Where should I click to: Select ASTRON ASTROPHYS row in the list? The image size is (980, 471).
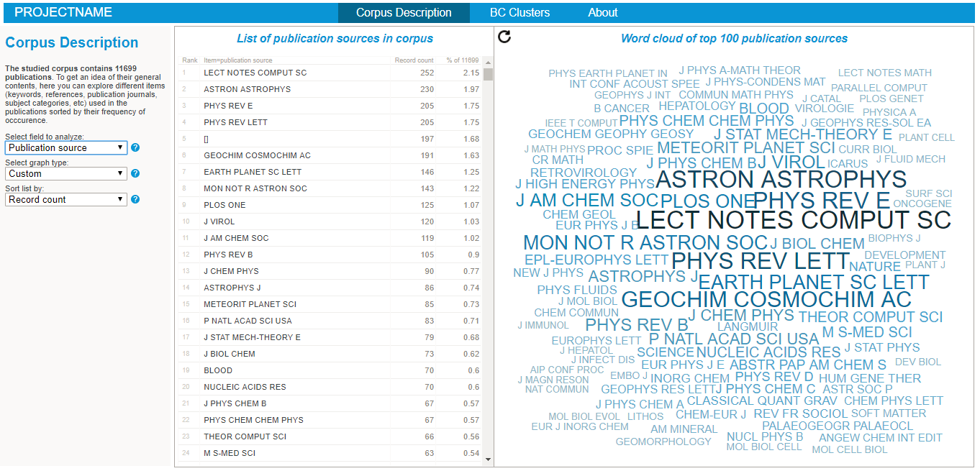[247, 89]
